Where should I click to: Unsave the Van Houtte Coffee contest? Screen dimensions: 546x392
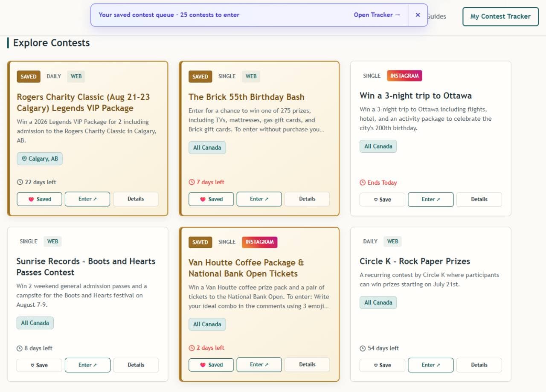tap(211, 365)
